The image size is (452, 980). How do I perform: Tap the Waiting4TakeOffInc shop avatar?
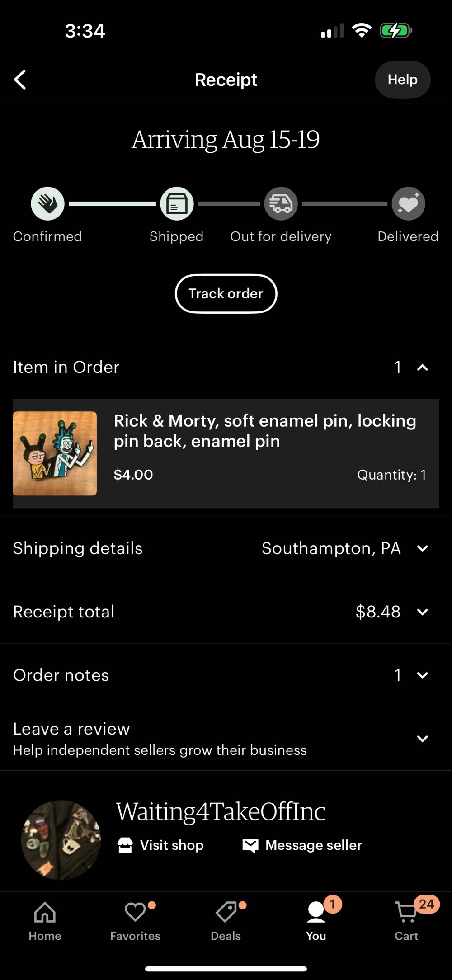(x=61, y=840)
